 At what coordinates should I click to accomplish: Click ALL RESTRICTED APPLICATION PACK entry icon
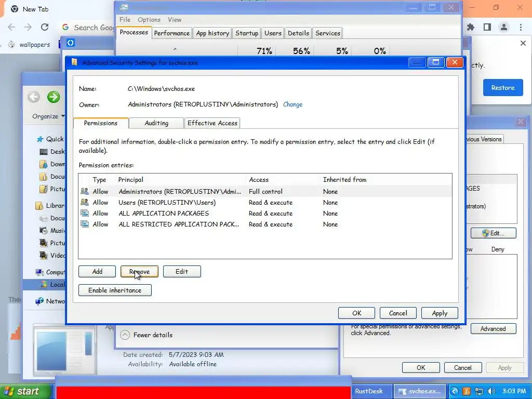coord(85,224)
